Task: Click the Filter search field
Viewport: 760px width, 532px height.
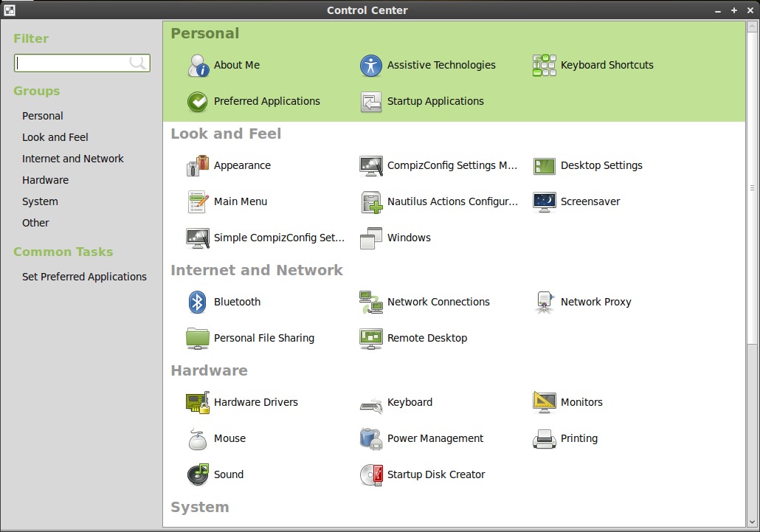Action: pyautogui.click(x=82, y=63)
